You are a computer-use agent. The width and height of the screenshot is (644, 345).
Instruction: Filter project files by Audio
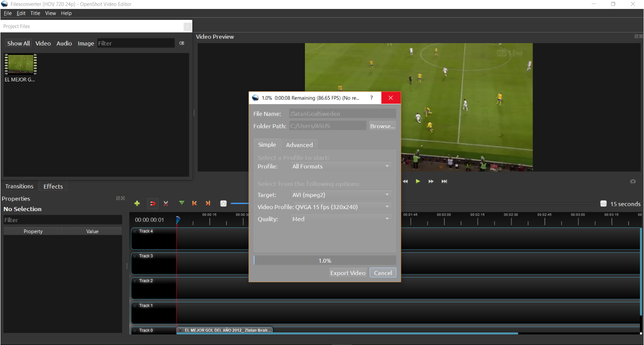(x=64, y=43)
